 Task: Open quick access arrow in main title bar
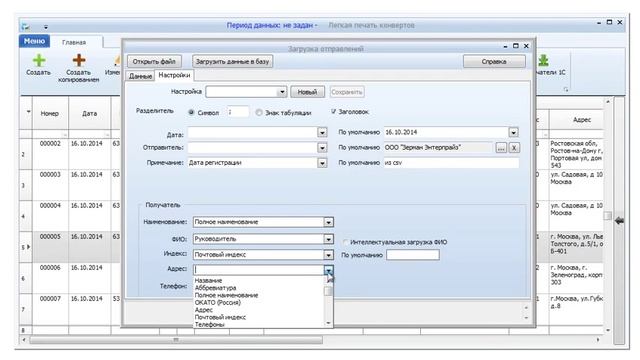46,27
